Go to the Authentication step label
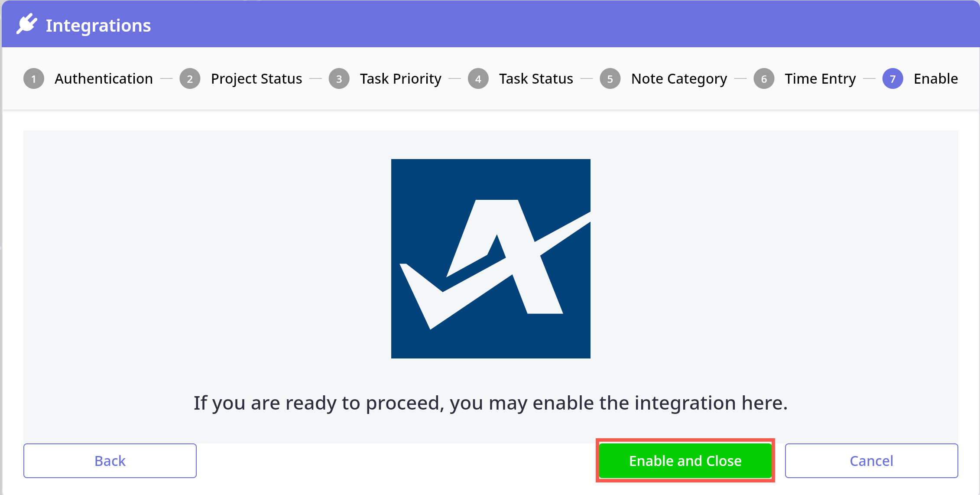The width and height of the screenshot is (980, 495). (x=104, y=79)
